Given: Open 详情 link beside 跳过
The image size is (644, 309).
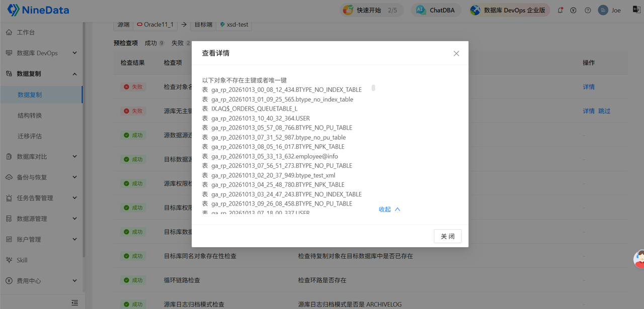Looking at the screenshot, I should coord(589,111).
